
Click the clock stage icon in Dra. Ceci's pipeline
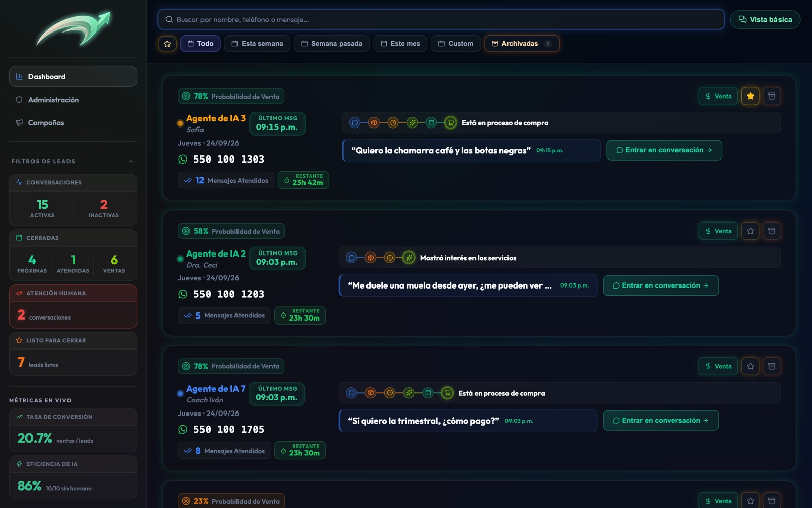(390, 258)
